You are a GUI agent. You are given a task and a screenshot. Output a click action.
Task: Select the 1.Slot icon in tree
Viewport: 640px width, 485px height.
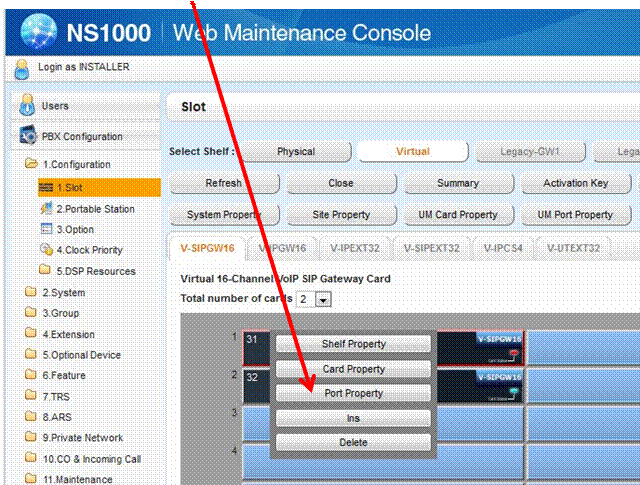click(45, 188)
